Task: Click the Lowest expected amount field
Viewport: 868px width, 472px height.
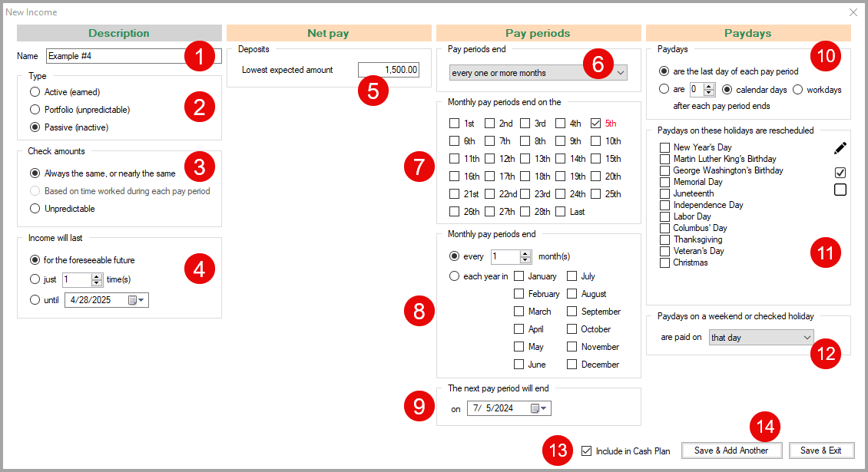Action: (389, 70)
